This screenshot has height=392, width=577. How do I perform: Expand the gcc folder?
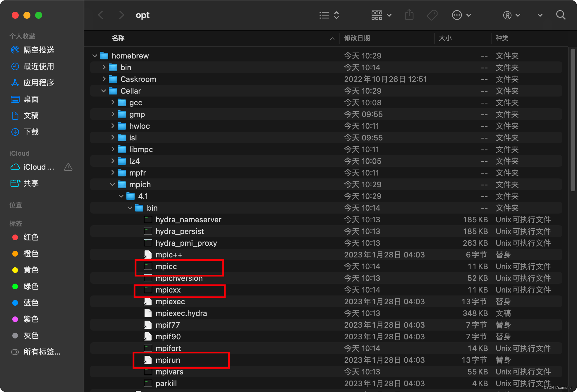[113, 102]
